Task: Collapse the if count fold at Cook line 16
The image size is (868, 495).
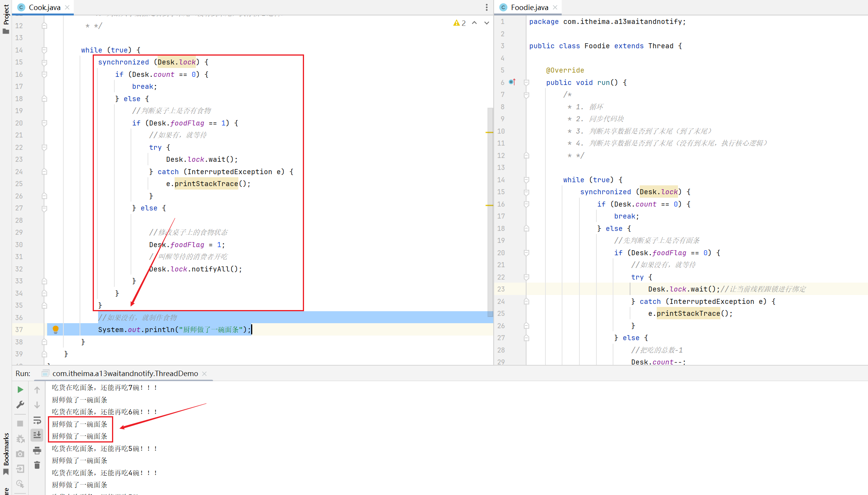Action: click(44, 74)
